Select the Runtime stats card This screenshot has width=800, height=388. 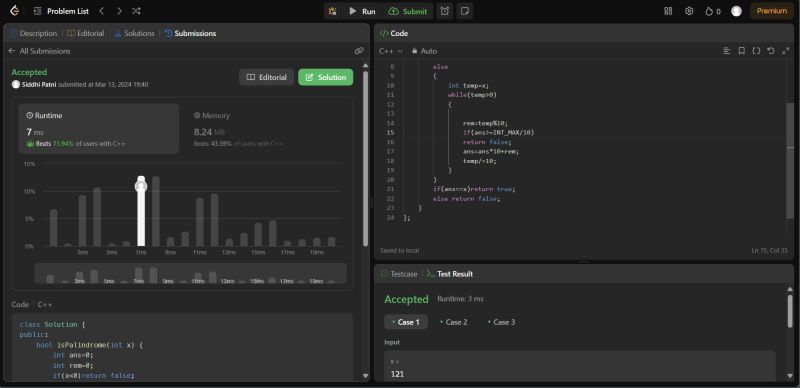point(99,129)
